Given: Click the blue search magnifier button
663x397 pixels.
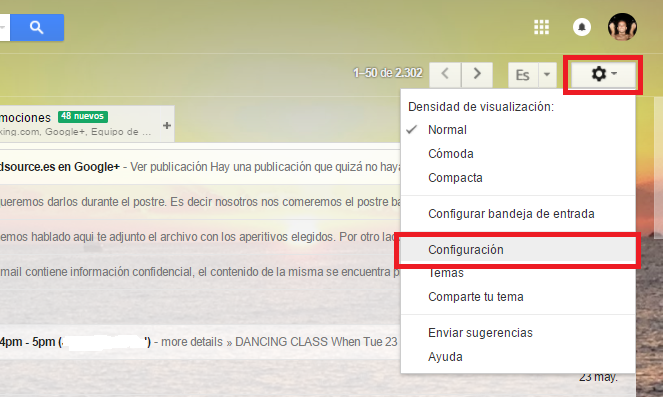Looking at the screenshot, I should [x=37, y=27].
